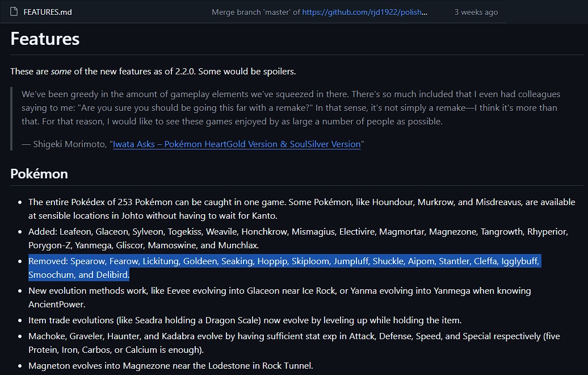Click the "These are some of the new features" line

coord(153,72)
